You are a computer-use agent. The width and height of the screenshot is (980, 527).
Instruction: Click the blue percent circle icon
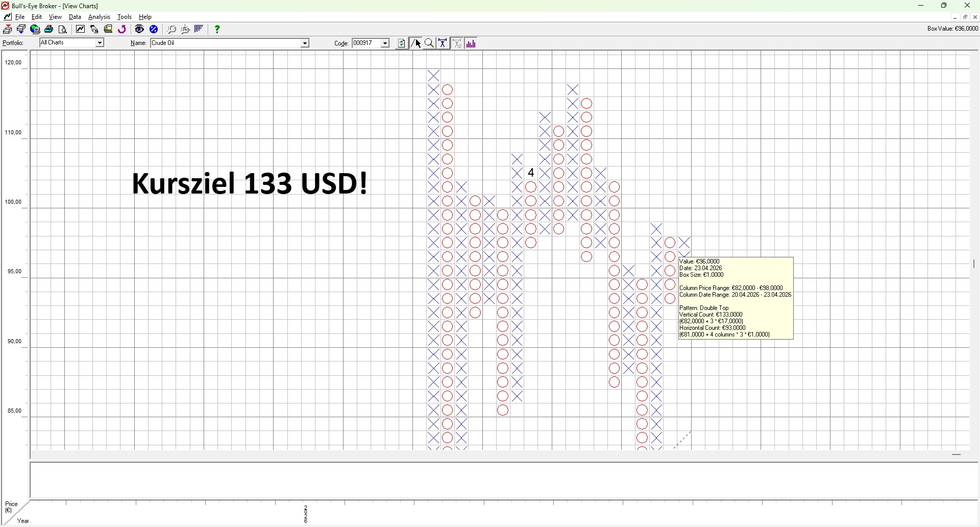click(154, 30)
